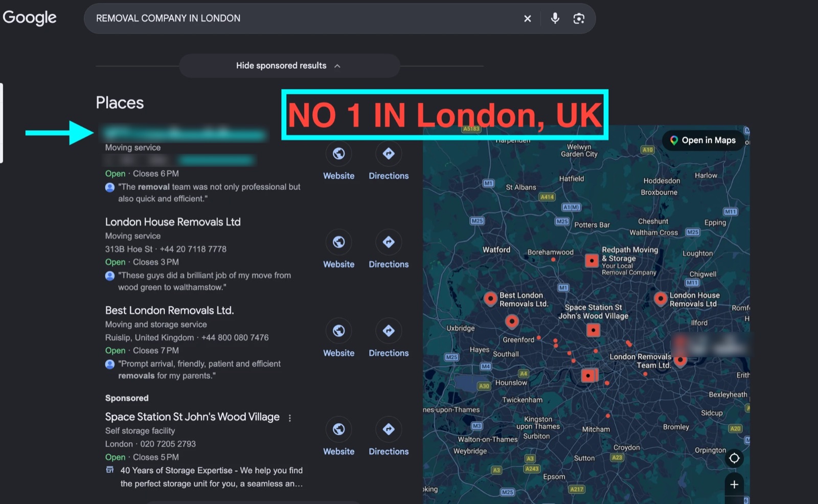The image size is (818, 504).
Task: Click the review "The removal team was not only professional"
Action: pyautogui.click(x=209, y=193)
